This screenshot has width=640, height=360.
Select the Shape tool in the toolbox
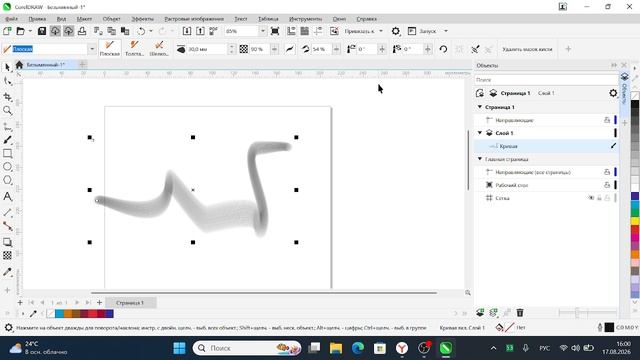click(x=7, y=81)
